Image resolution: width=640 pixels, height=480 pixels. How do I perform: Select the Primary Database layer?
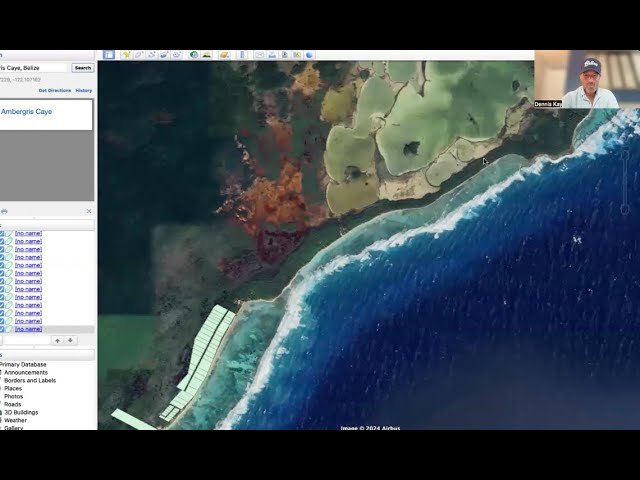click(x=23, y=364)
